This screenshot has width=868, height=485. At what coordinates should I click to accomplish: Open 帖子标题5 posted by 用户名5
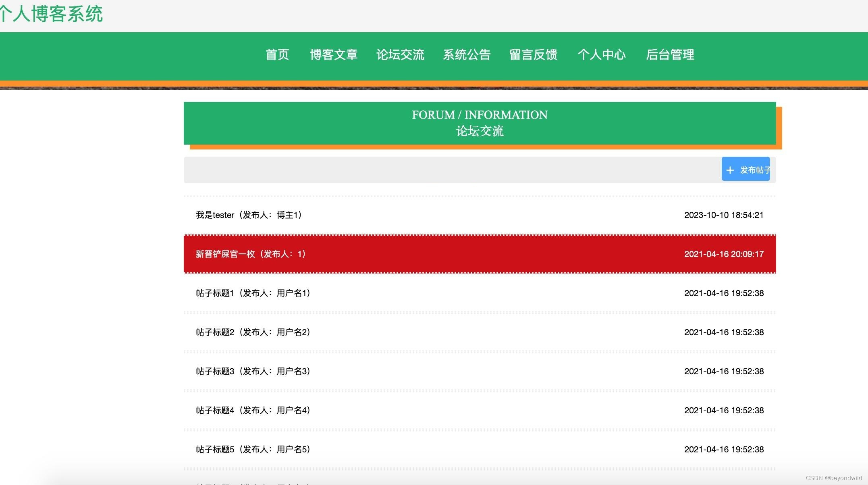click(252, 449)
